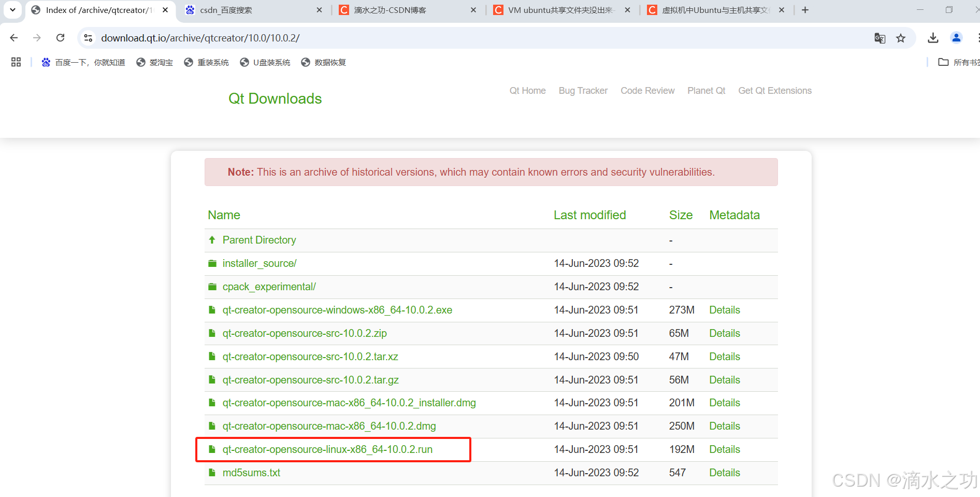This screenshot has width=980, height=497.
Task: Click the Parent Directory up-arrow icon
Action: pyautogui.click(x=212, y=239)
